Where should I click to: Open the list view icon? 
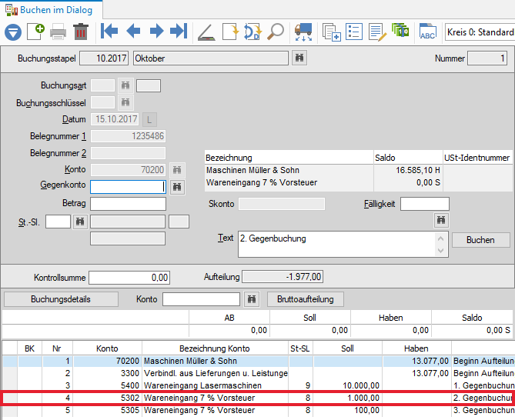354,32
